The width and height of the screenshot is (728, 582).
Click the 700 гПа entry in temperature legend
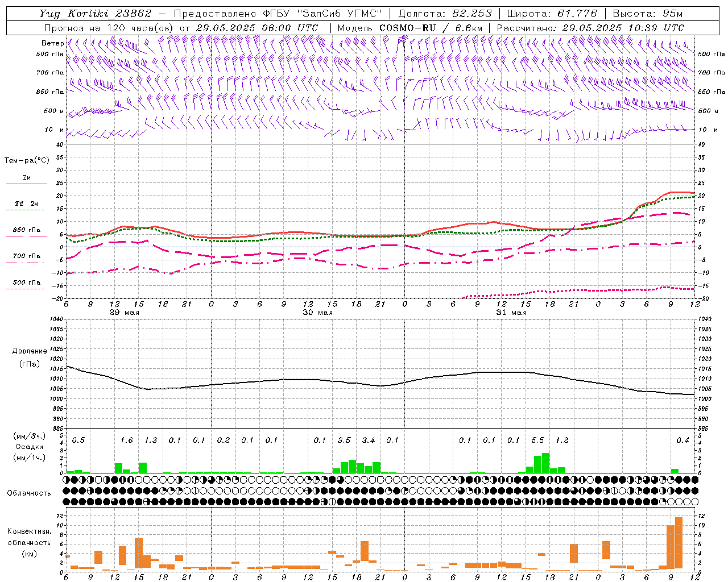click(26, 256)
